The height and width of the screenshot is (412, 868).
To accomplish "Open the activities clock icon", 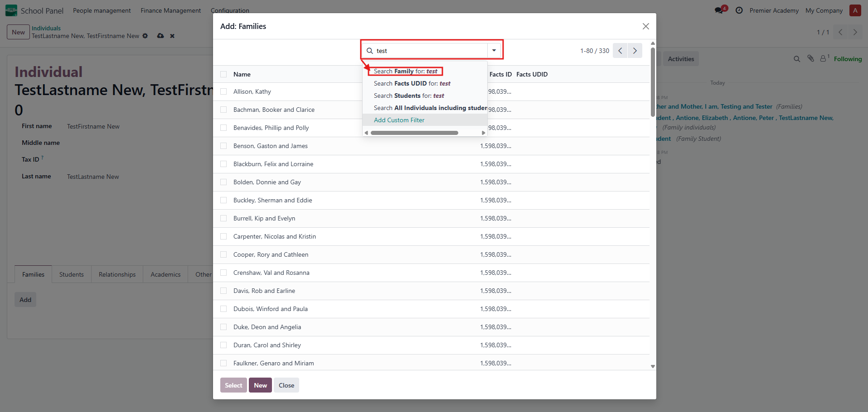I will (x=739, y=10).
